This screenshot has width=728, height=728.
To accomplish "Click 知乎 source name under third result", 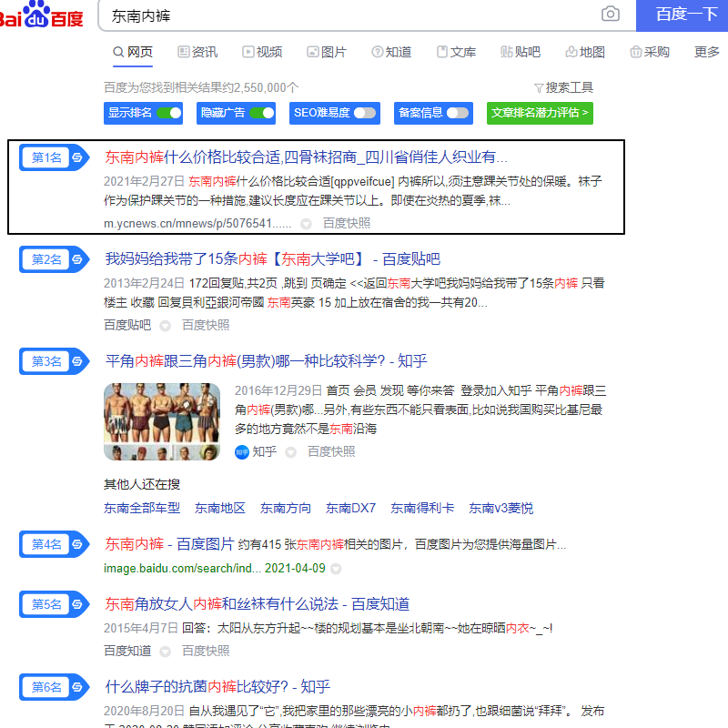I will [265, 451].
